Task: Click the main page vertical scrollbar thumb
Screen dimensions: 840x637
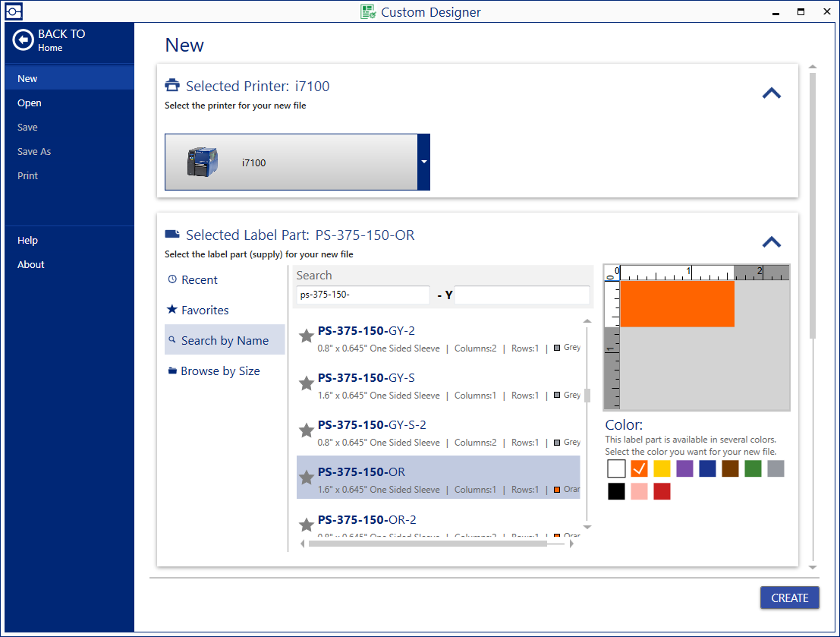Action: point(812,206)
